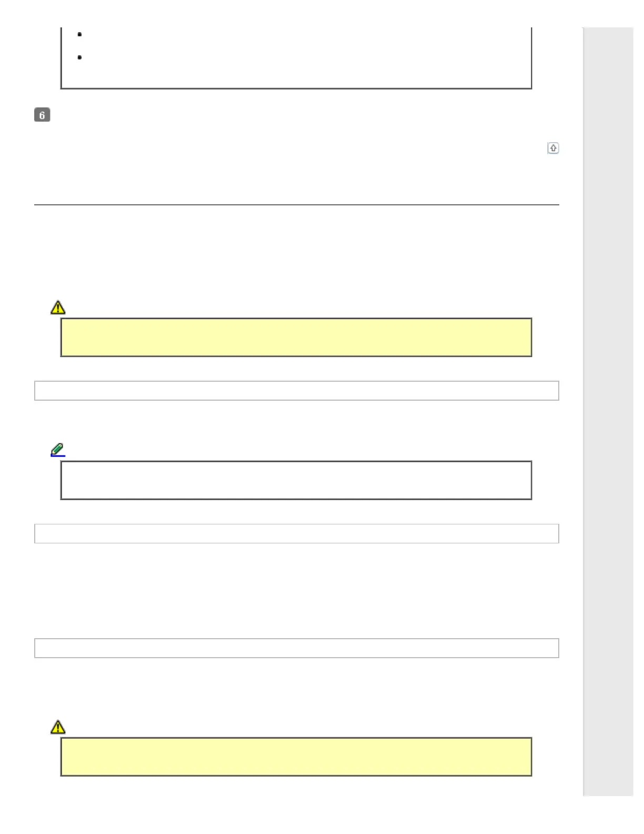The image size is (644, 834).
Task: Click the empty bar below the note box
Action: pyautogui.click(x=296, y=533)
